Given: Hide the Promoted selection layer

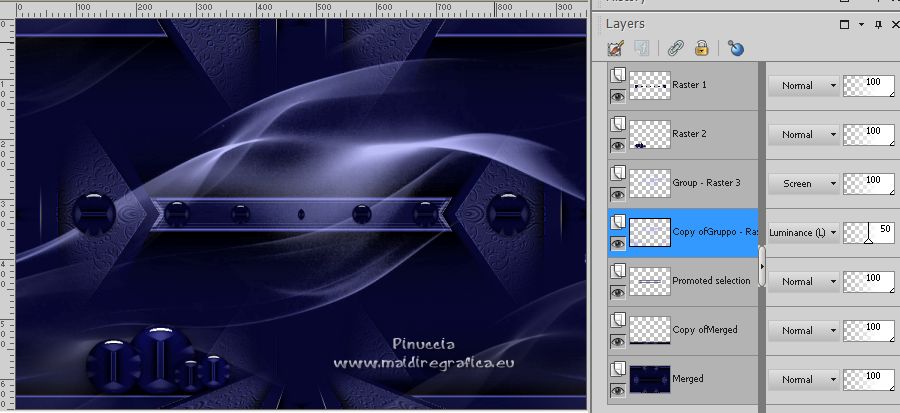Looking at the screenshot, I should click(618, 293).
